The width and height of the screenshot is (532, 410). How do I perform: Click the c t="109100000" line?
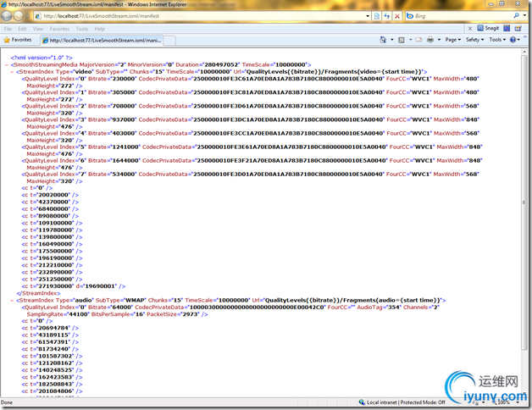pyautogui.click(x=52, y=223)
